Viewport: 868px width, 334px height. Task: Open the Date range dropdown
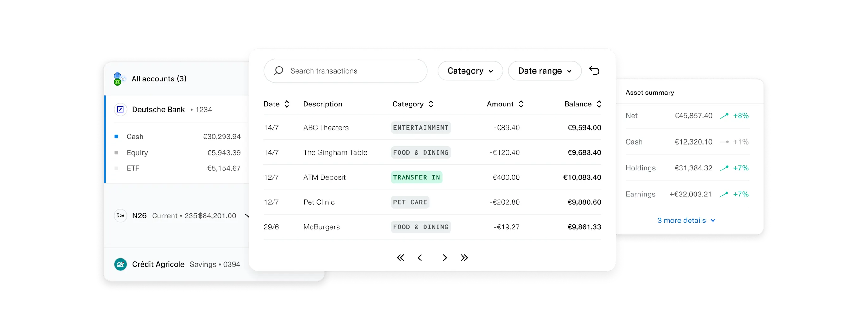[x=544, y=71]
